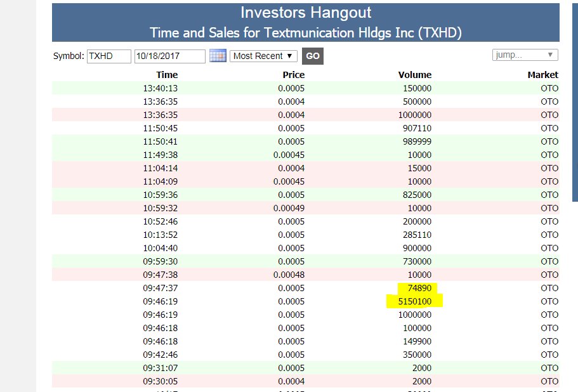Click volume 730000
The width and height of the screenshot is (578, 392).
[x=417, y=261]
